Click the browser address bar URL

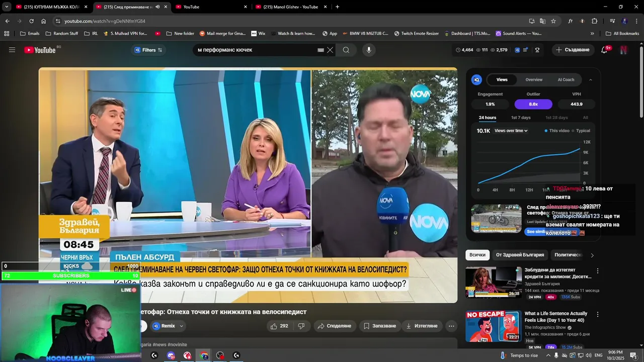point(105,21)
